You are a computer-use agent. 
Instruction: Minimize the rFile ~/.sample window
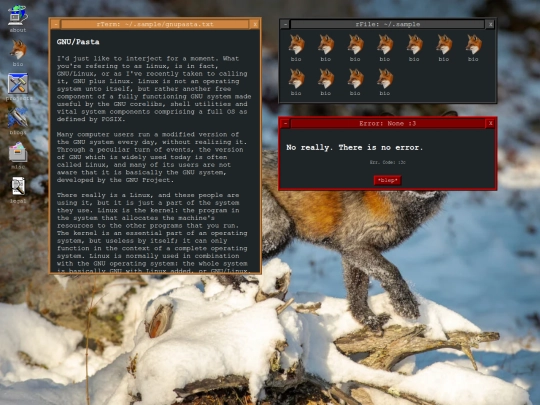pos(285,24)
